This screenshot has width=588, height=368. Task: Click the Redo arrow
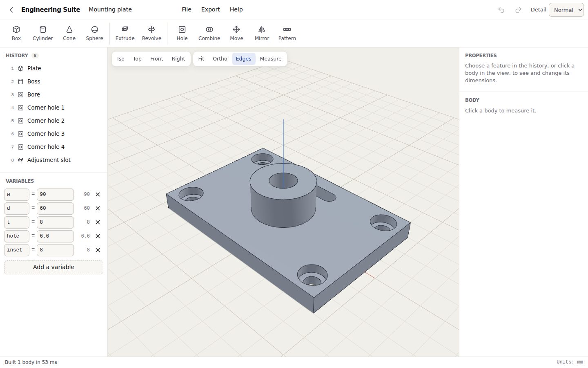pyautogui.click(x=518, y=10)
